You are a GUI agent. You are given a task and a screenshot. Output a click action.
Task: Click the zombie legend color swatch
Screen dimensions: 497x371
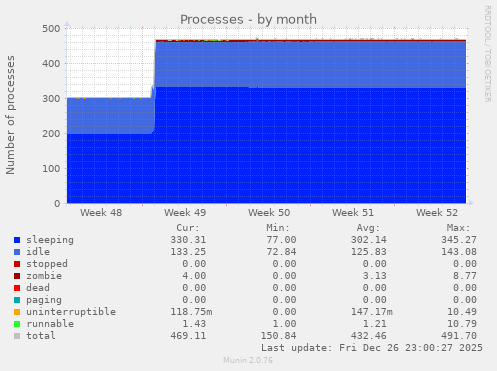[17, 276]
